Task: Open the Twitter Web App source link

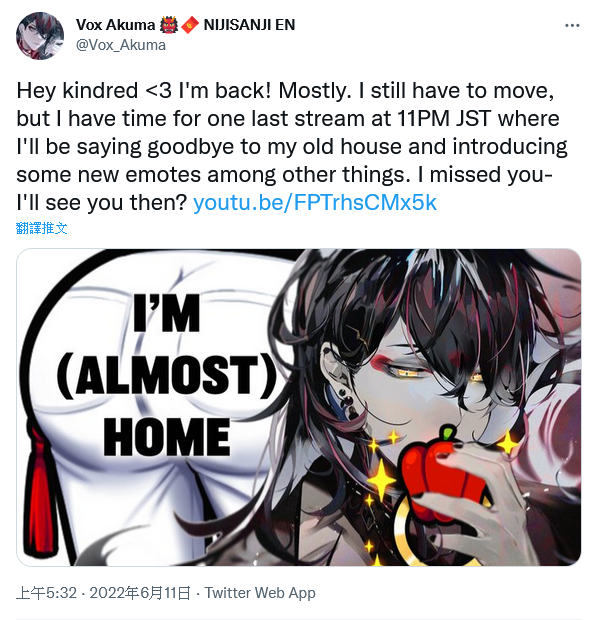Action: pyautogui.click(x=260, y=593)
